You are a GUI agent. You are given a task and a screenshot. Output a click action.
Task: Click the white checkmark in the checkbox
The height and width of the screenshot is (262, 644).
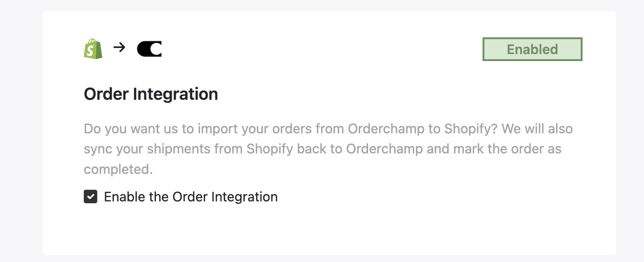pyautogui.click(x=91, y=197)
